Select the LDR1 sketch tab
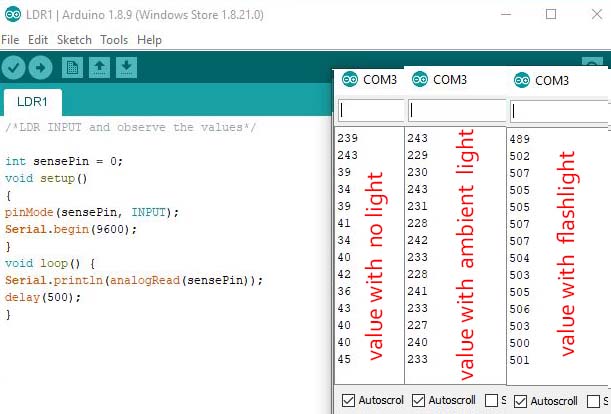 [x=32, y=102]
